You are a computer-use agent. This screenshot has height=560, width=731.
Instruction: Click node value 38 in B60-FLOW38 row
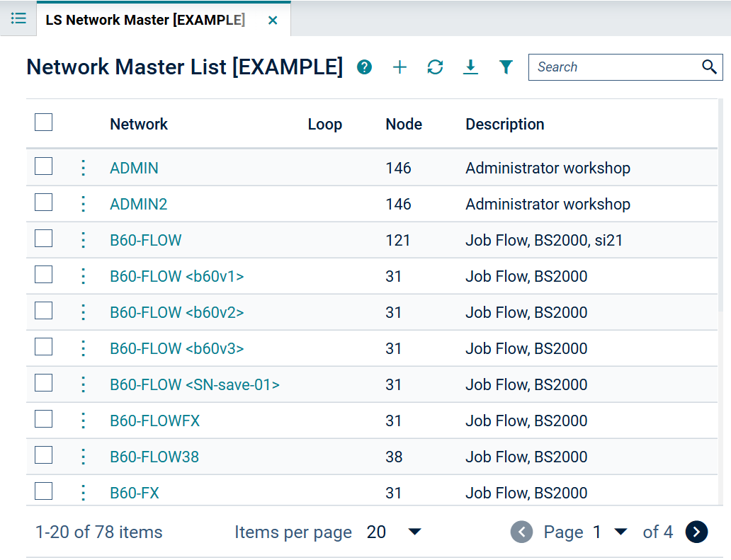pyautogui.click(x=394, y=457)
